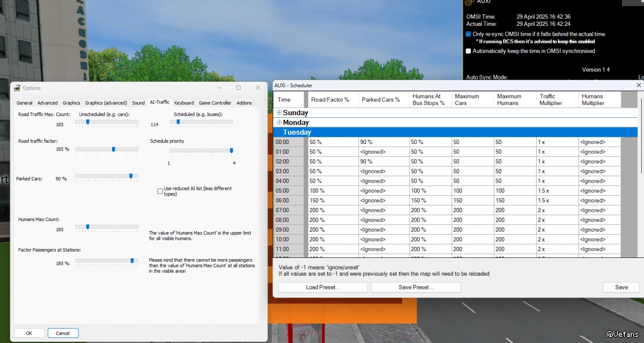
Task: Maximize the Options window
Action: [239, 88]
